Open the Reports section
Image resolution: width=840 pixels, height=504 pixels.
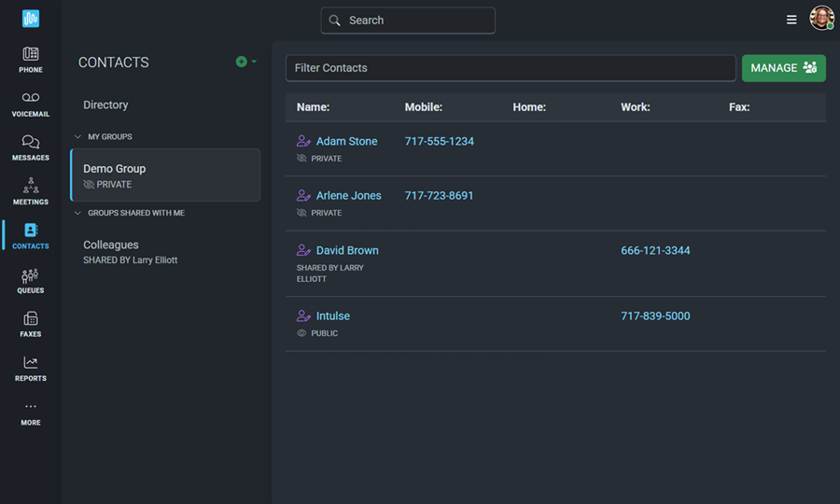coord(31,369)
